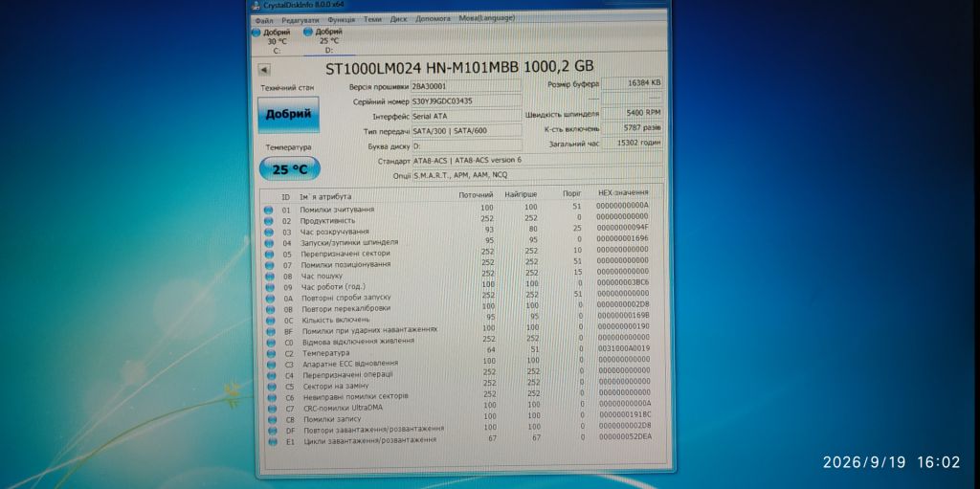Click status icon of 07 Помилки позиціонування

click(269, 265)
